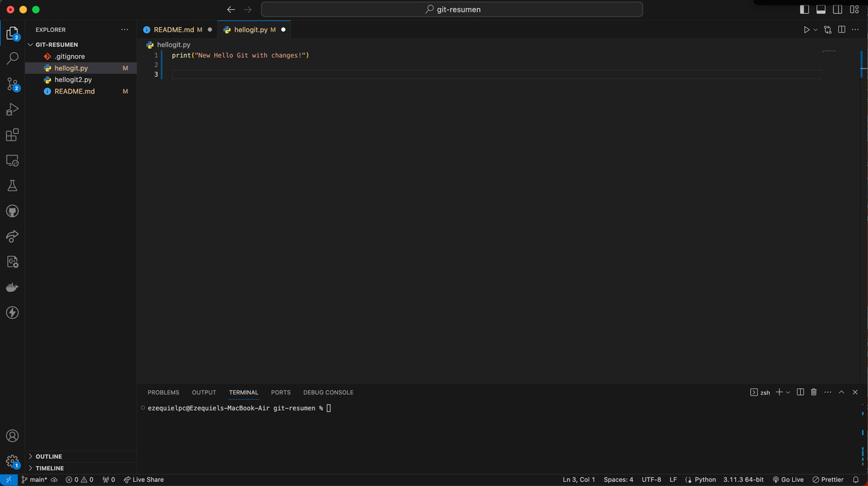Toggle the bottom panel layout icon
Viewport: 868px width, 486px height.
[821, 10]
